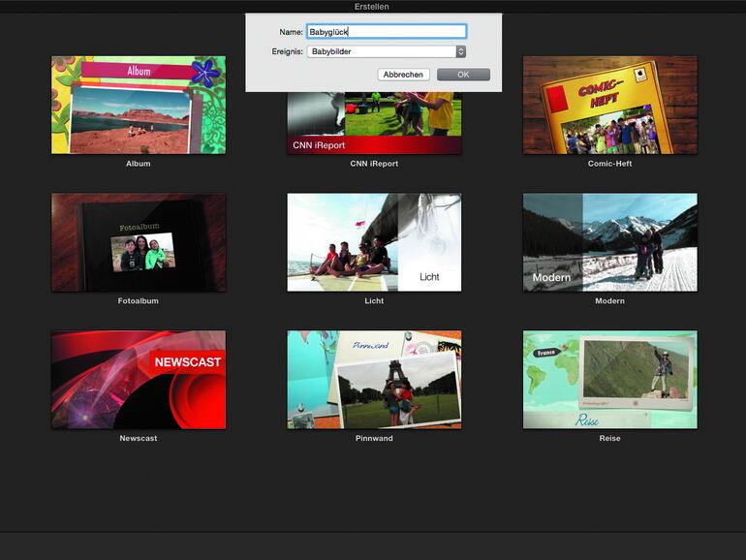This screenshot has height=560, width=746.
Task: Confirm the dialog with OK
Action: click(463, 75)
